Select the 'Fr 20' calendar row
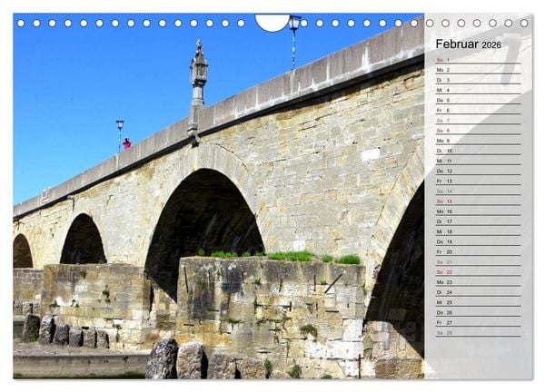Image resolution: width=545 pixels, height=392 pixels. [479, 251]
